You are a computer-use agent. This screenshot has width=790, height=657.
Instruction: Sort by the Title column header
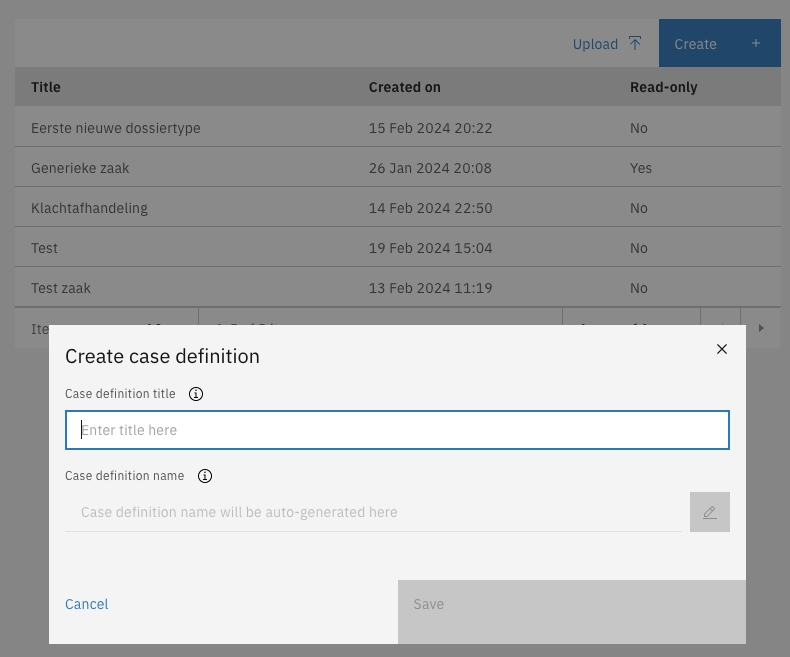click(x=46, y=87)
